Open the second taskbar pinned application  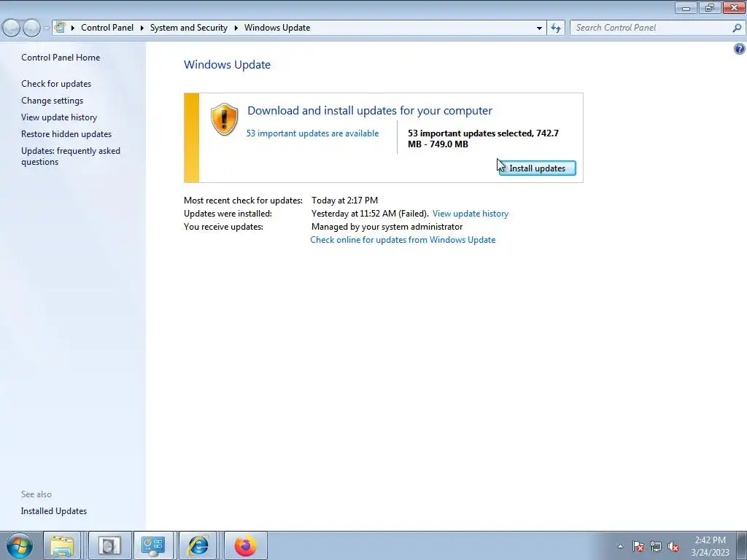[109, 545]
